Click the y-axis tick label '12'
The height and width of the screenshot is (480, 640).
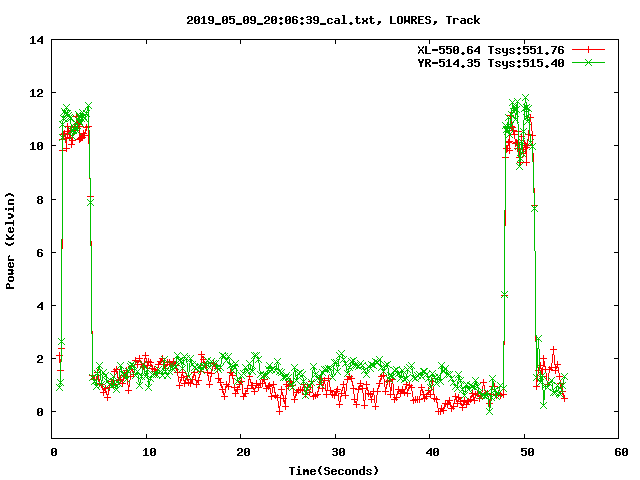click(36, 93)
